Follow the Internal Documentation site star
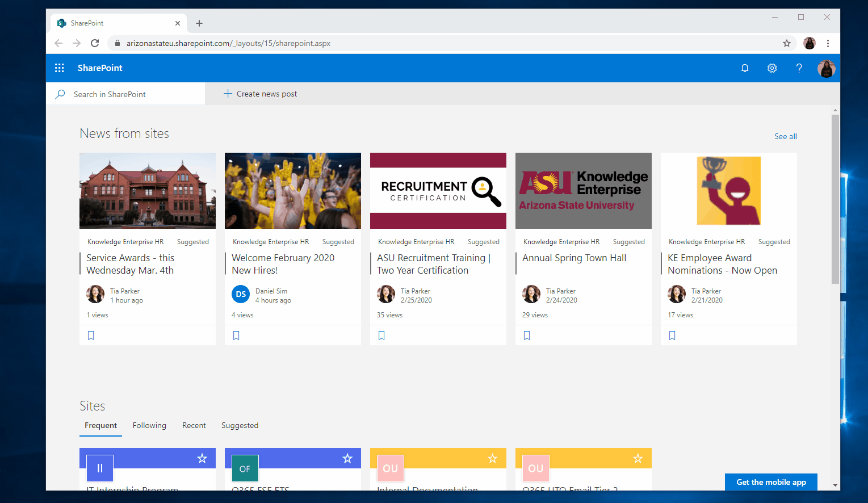Image resolution: width=868 pixels, height=503 pixels. (x=493, y=458)
